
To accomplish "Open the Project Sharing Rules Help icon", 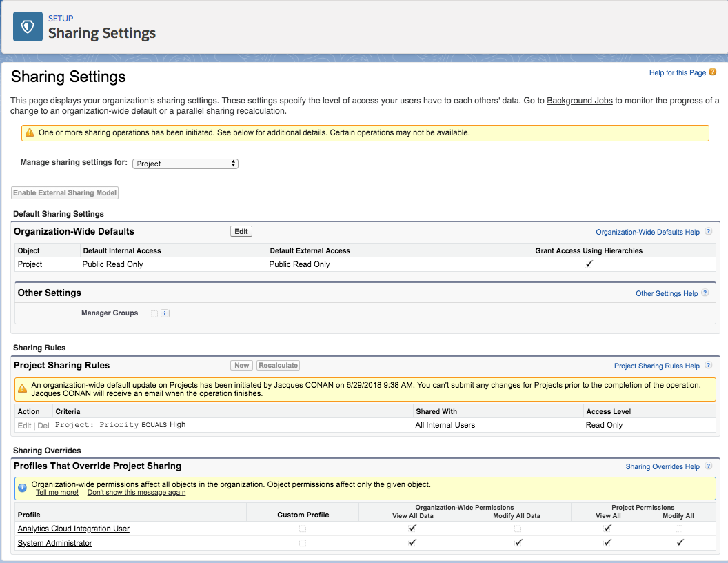I will tap(708, 366).
